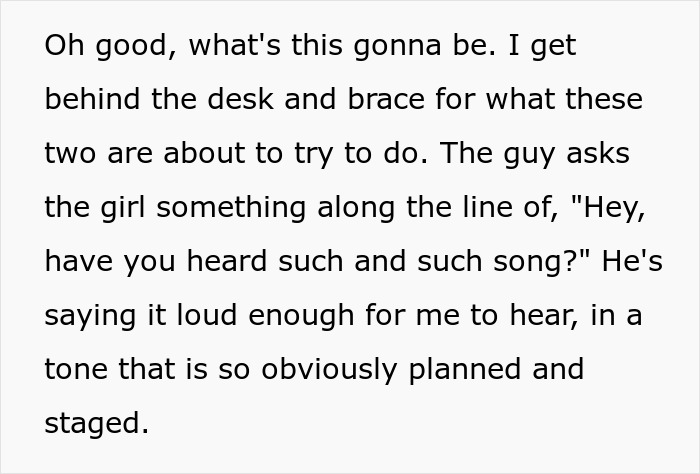Click the word "obviously" in seventh line
The width and height of the screenshot is (700, 474).
[329, 370]
